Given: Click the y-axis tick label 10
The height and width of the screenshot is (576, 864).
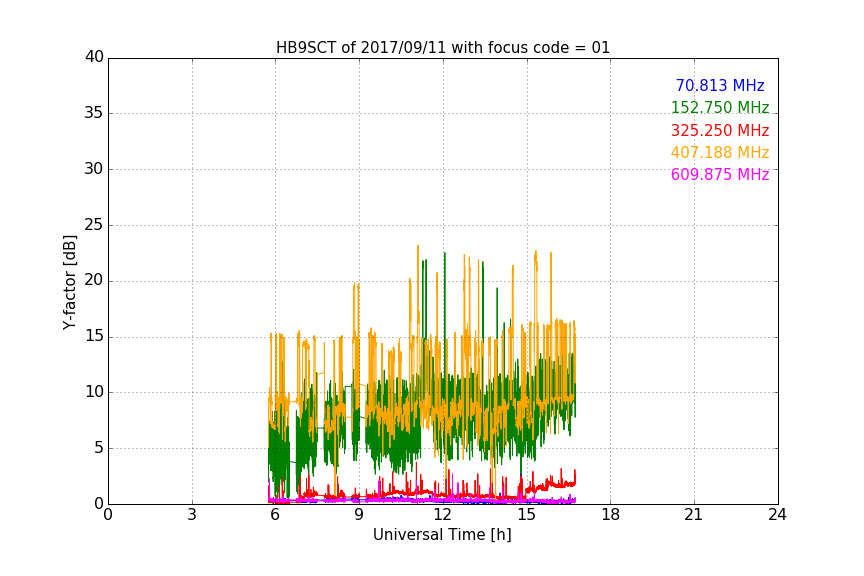Looking at the screenshot, I should [94, 392].
